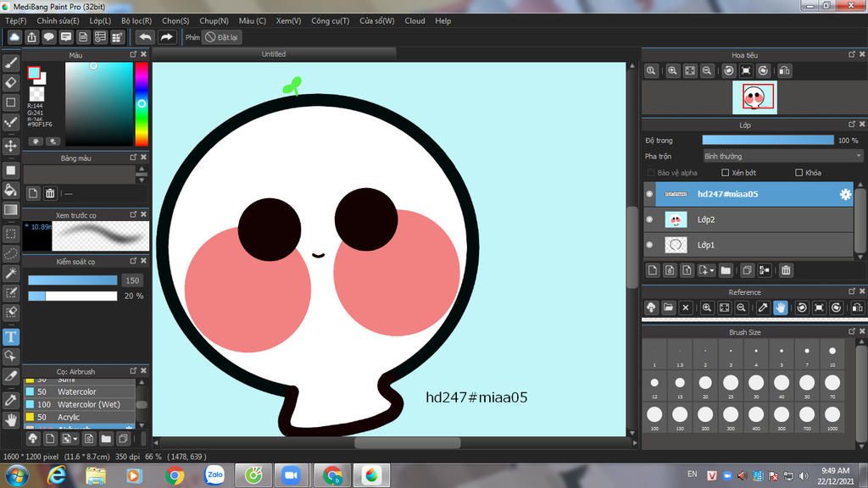Toggle the Phím snap button
Viewport: 868px width, 488px height.
[x=192, y=37]
